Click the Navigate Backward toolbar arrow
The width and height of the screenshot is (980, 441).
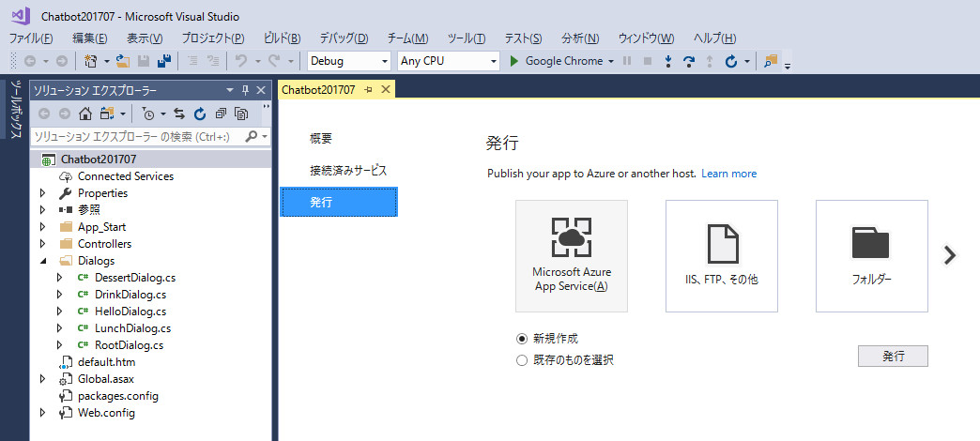coord(29,61)
